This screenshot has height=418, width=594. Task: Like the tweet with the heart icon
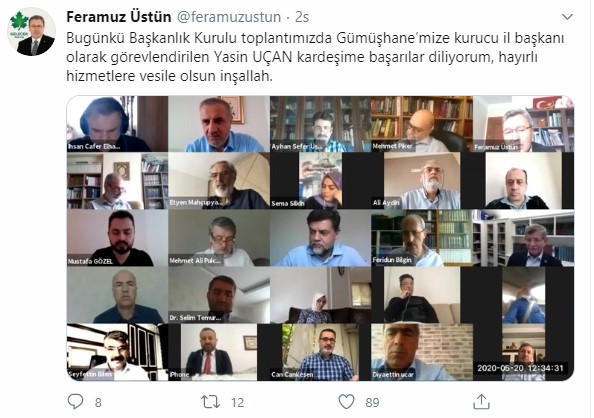[346, 402]
